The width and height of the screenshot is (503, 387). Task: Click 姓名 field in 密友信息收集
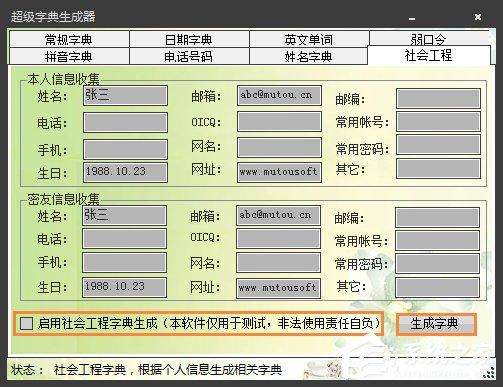(x=124, y=215)
